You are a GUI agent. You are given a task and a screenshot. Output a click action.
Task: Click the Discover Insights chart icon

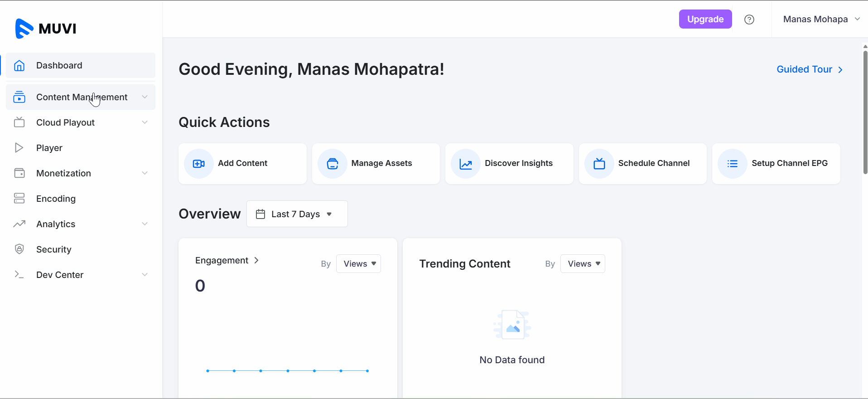tap(466, 164)
